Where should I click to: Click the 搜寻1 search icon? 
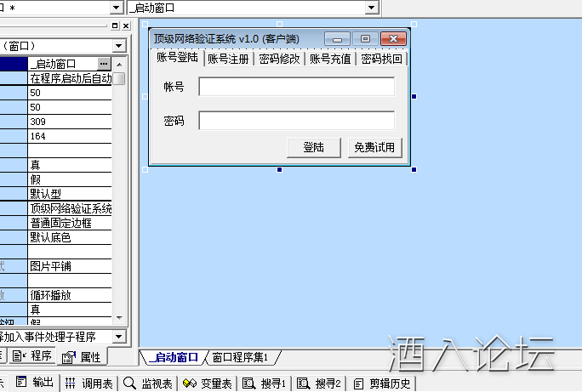[x=248, y=383]
